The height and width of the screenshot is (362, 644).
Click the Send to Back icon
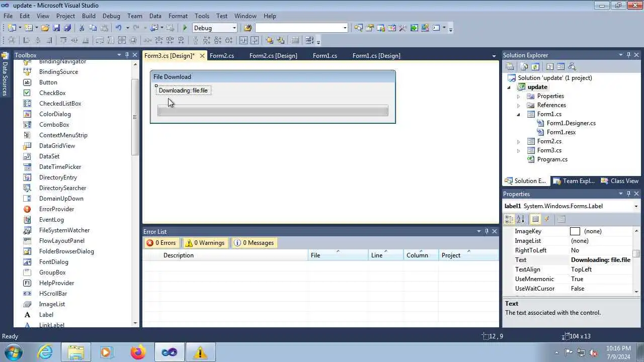[x=280, y=40]
